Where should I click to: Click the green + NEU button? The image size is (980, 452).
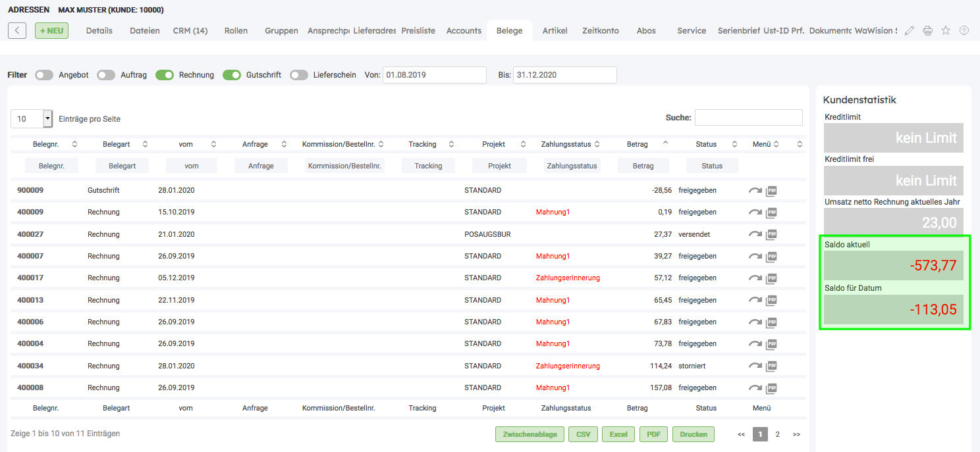51,30
